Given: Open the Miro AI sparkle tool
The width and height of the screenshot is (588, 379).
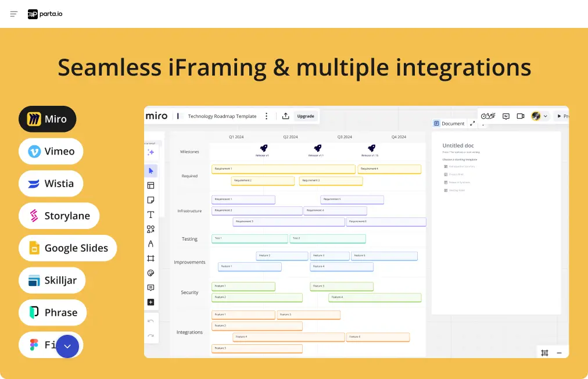Looking at the screenshot, I should [150, 152].
